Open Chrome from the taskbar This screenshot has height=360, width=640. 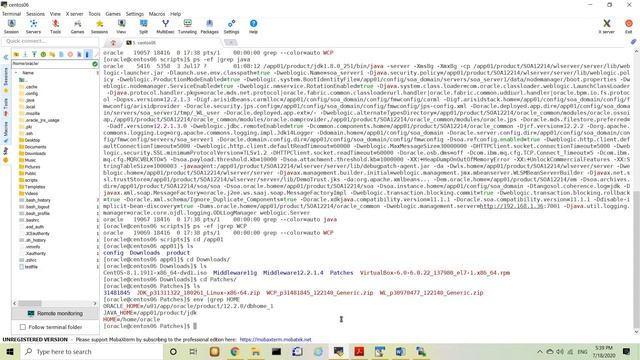click(235, 351)
